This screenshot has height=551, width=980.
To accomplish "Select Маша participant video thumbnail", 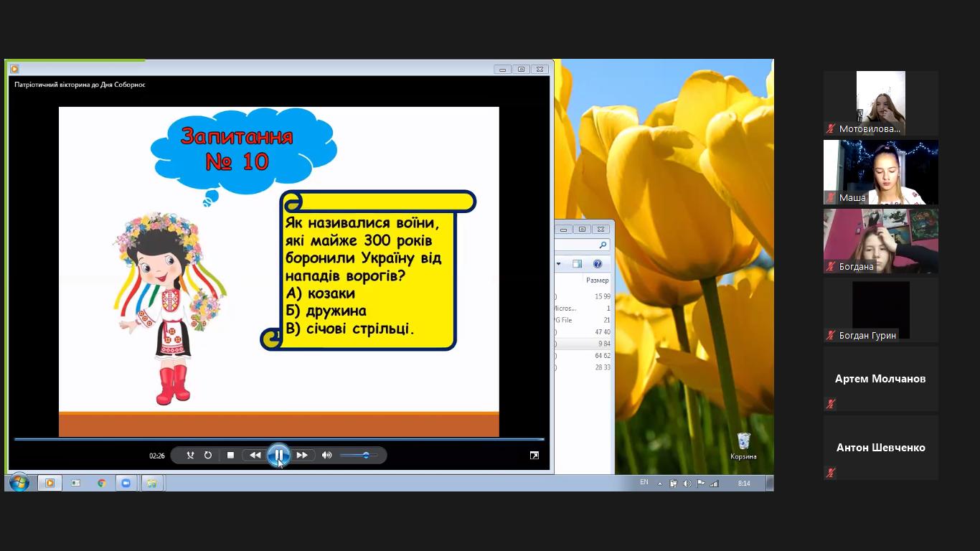I will (880, 172).
